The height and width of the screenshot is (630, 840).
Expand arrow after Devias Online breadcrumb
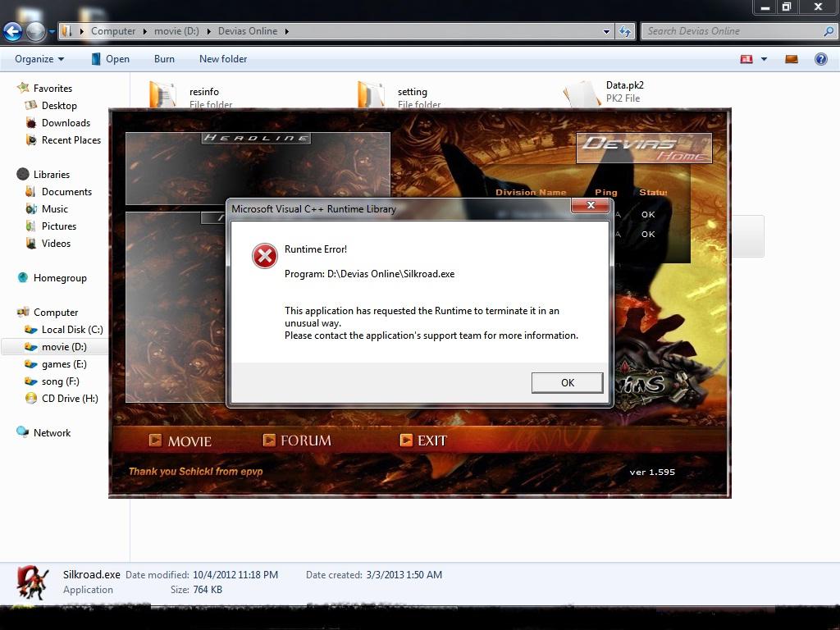pyautogui.click(x=286, y=31)
